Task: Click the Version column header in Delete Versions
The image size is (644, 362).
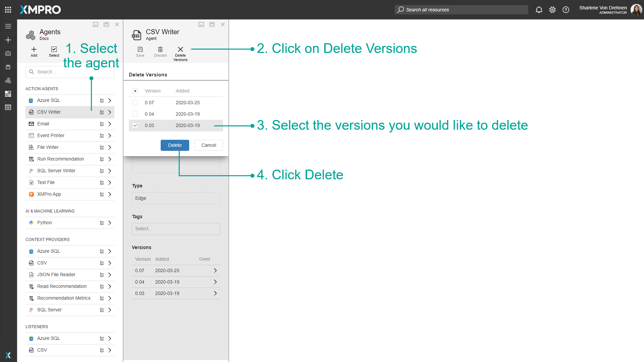Action: [153, 91]
